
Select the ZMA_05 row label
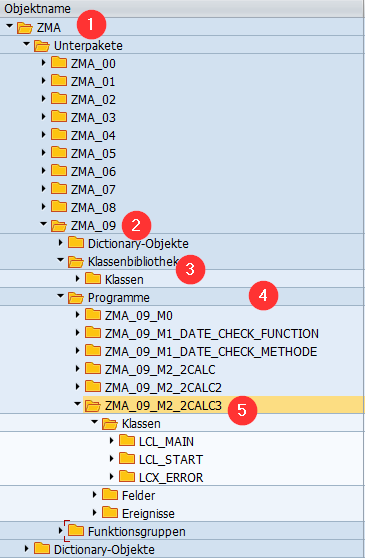click(x=93, y=154)
